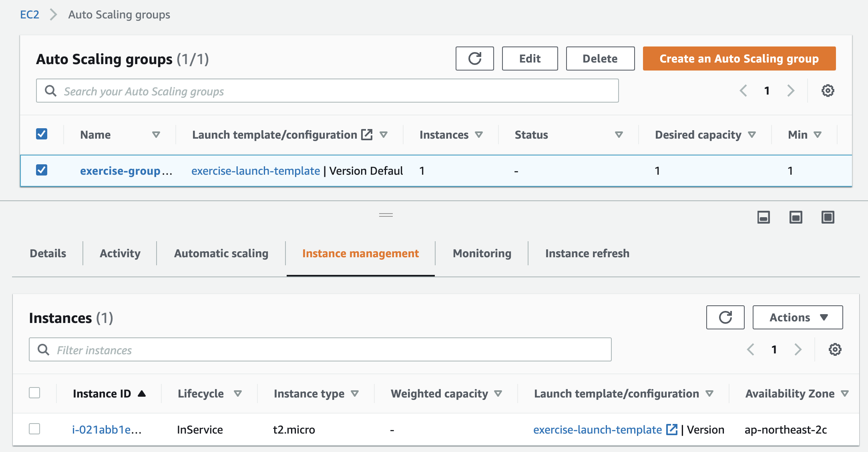Image resolution: width=868 pixels, height=452 pixels.
Task: Open the Instance refresh tab
Action: tap(587, 253)
